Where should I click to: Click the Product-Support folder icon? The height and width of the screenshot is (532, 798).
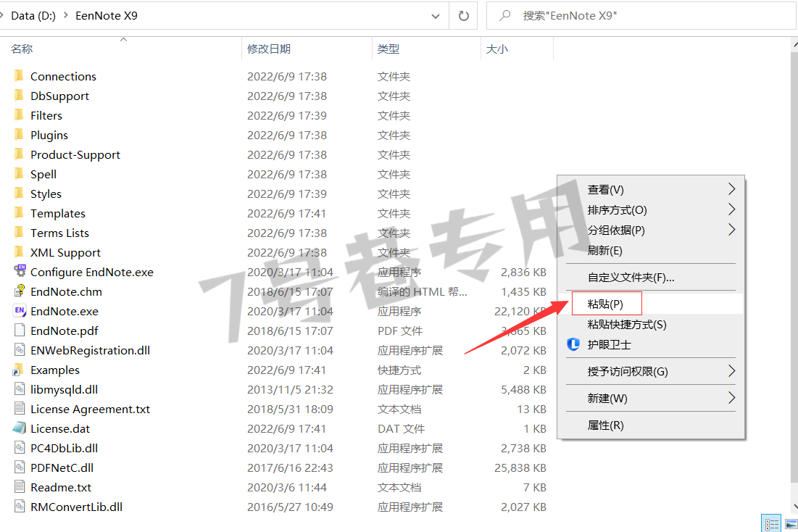click(x=19, y=154)
